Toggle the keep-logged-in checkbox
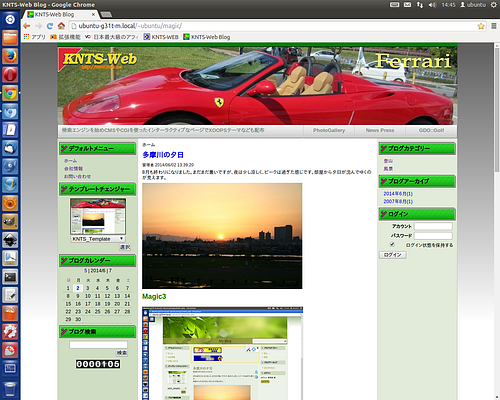Viewport: 500px width, 400px height. pos(392,244)
